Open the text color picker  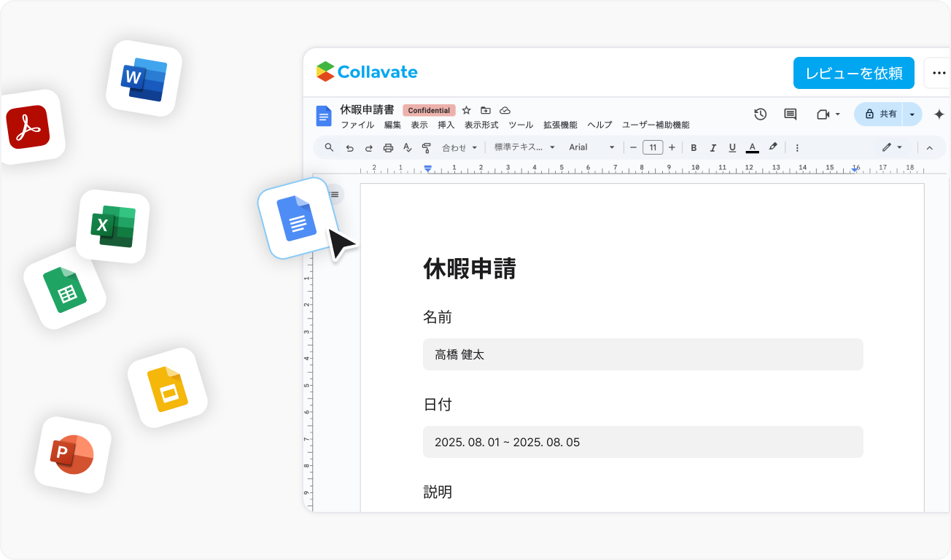tap(753, 147)
